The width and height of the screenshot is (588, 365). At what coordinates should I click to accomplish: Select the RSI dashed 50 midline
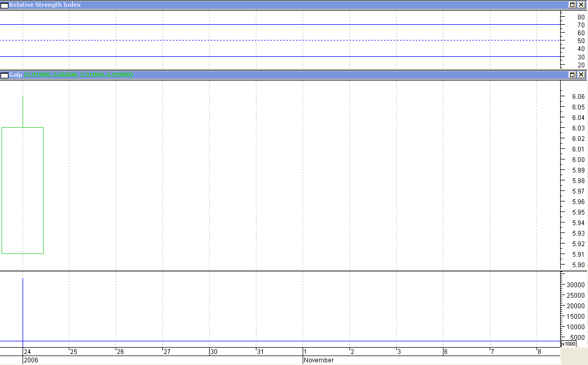coord(280,40)
